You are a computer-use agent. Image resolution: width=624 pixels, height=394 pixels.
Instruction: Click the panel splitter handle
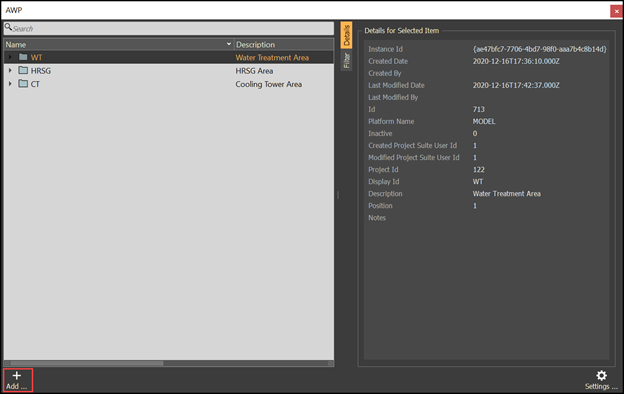(x=338, y=195)
